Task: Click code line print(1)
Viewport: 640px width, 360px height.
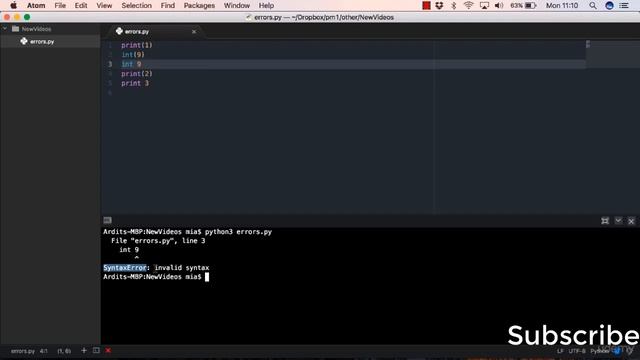Action: (x=136, y=45)
